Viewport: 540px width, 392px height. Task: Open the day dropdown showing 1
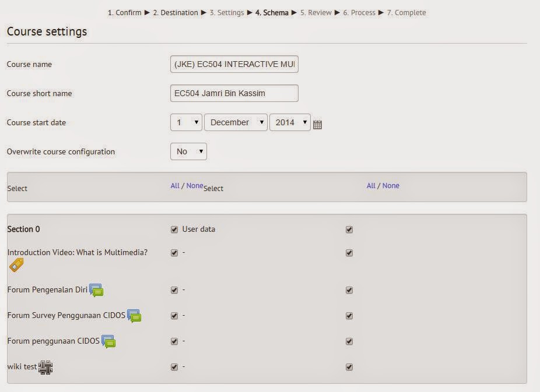(185, 122)
